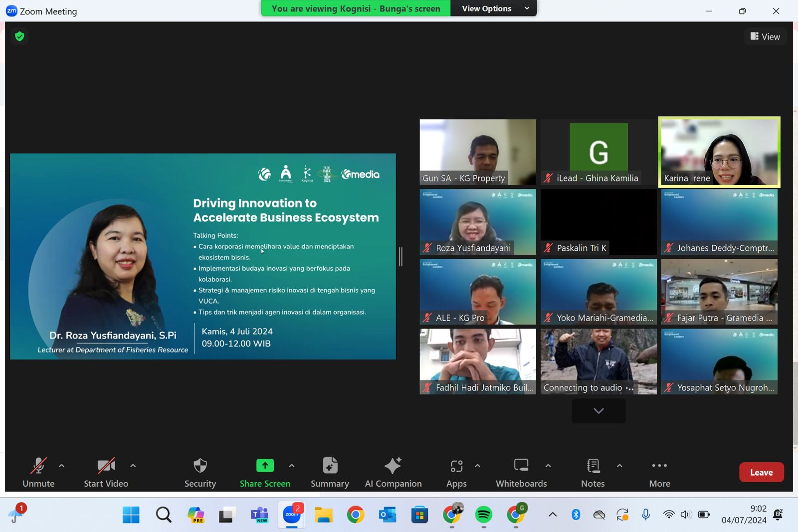Screen dimensions: 798x532
Task: Open the More menu with three dots
Action: point(659,472)
